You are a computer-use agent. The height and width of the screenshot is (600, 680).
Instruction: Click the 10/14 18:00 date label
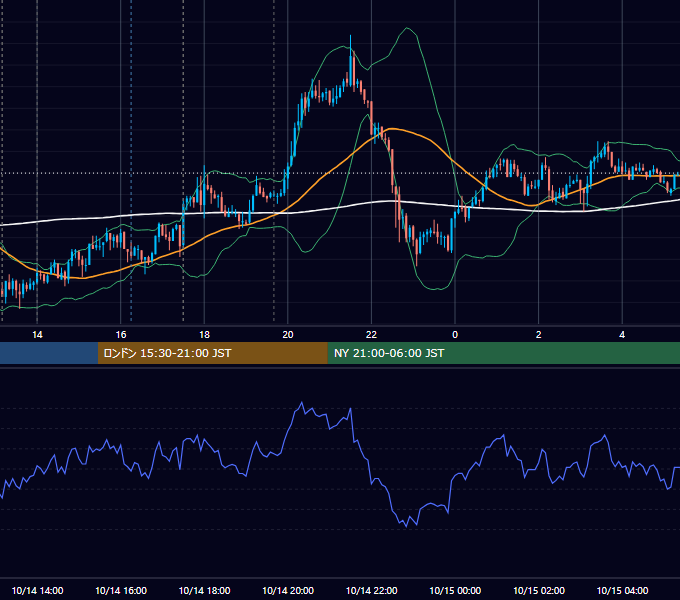(204, 590)
